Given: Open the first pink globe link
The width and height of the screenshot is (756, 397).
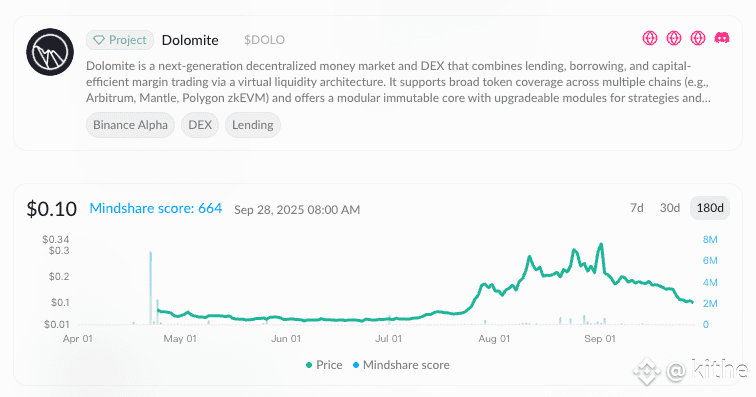Looking at the screenshot, I should [650, 38].
